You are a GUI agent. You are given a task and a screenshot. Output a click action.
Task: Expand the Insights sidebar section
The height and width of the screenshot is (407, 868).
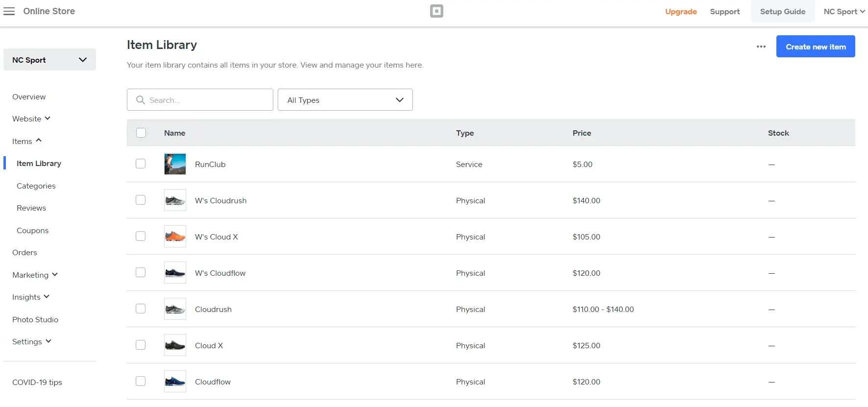(31, 297)
